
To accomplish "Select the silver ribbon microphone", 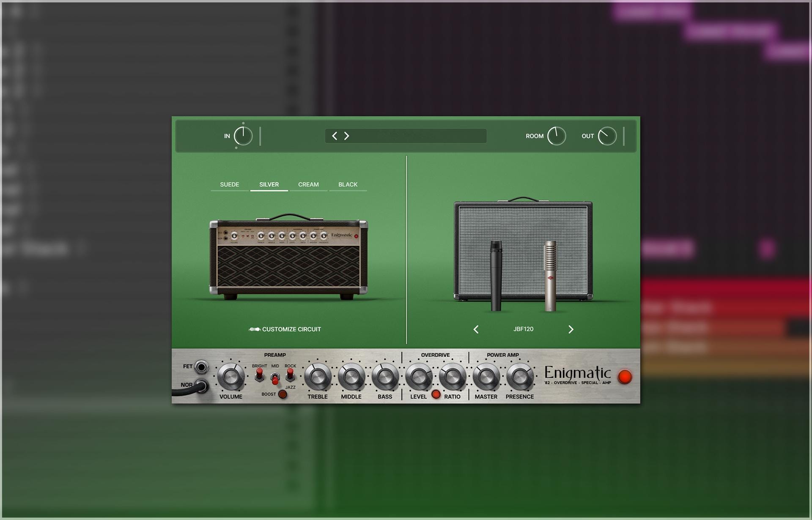I will (550, 276).
